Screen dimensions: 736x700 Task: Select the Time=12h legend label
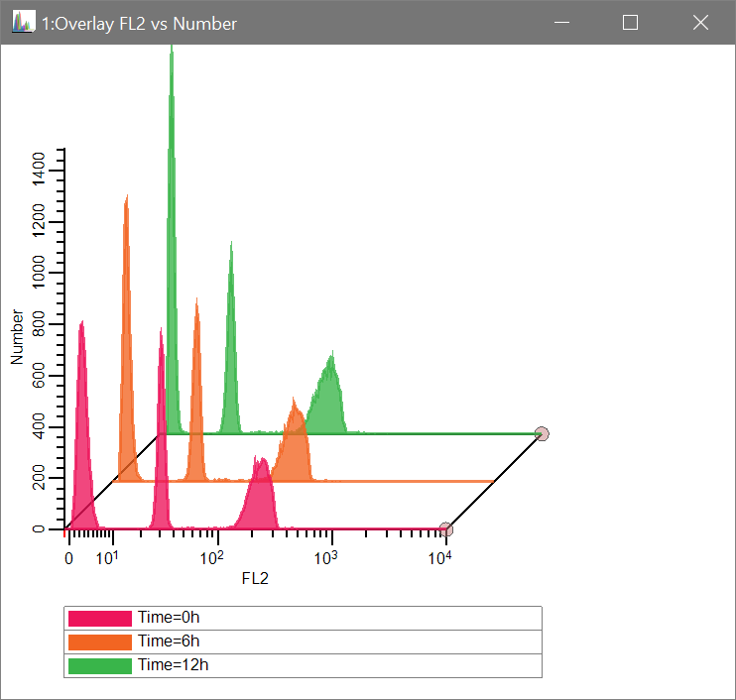click(x=173, y=665)
